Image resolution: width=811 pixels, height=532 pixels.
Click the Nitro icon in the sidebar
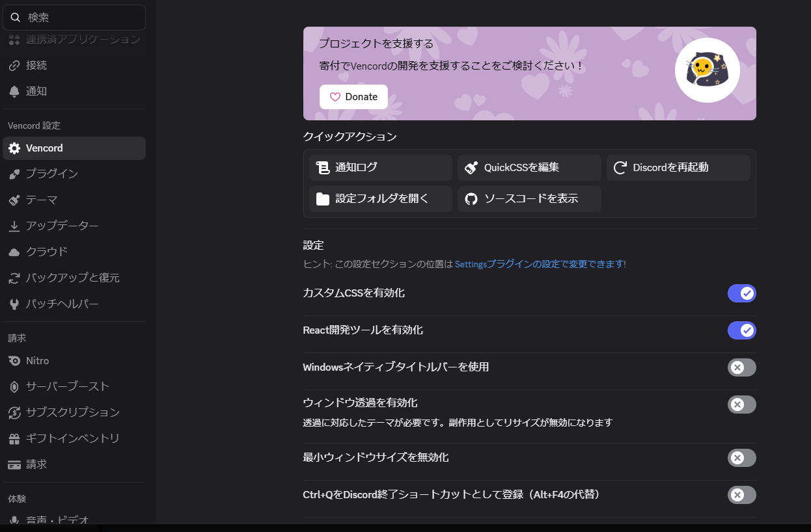point(14,361)
